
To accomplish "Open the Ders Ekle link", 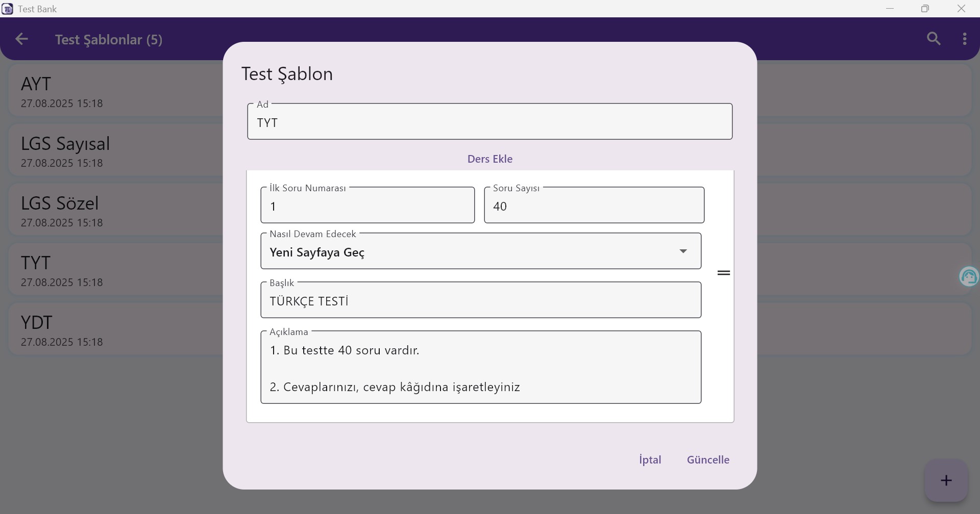I will (489, 159).
